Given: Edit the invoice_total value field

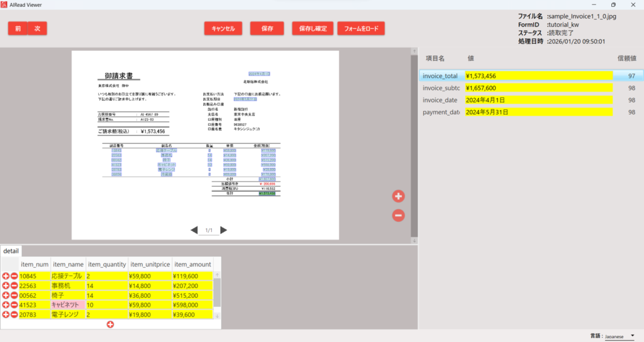Looking at the screenshot, I should (x=538, y=76).
